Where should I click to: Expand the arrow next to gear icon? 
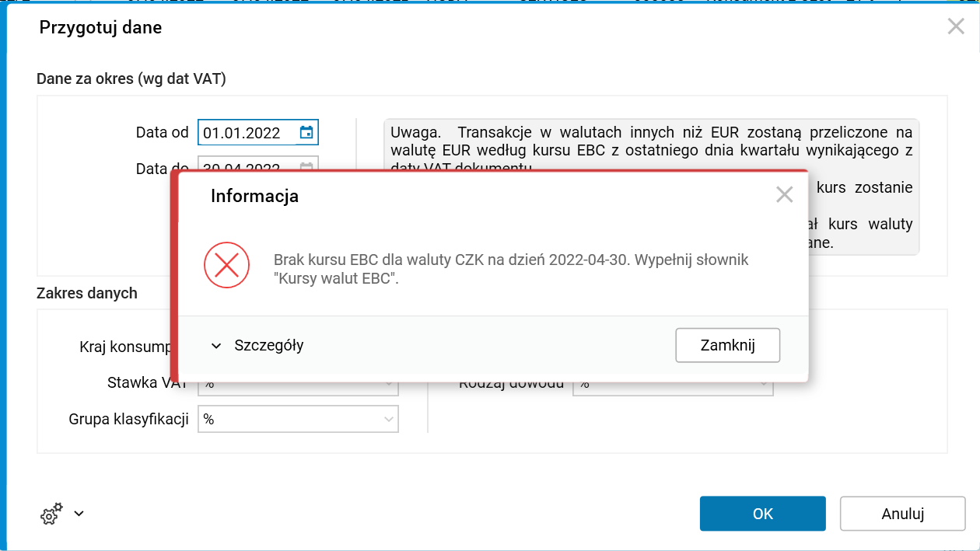click(79, 514)
